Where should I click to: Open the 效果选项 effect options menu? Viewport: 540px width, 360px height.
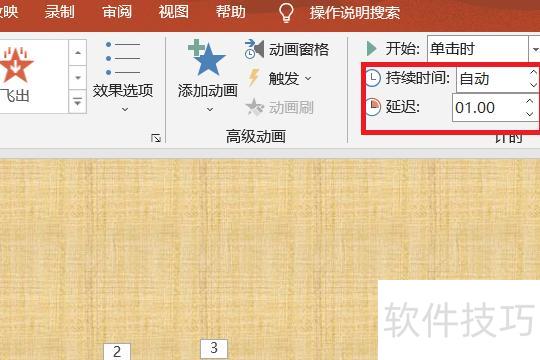[123, 76]
